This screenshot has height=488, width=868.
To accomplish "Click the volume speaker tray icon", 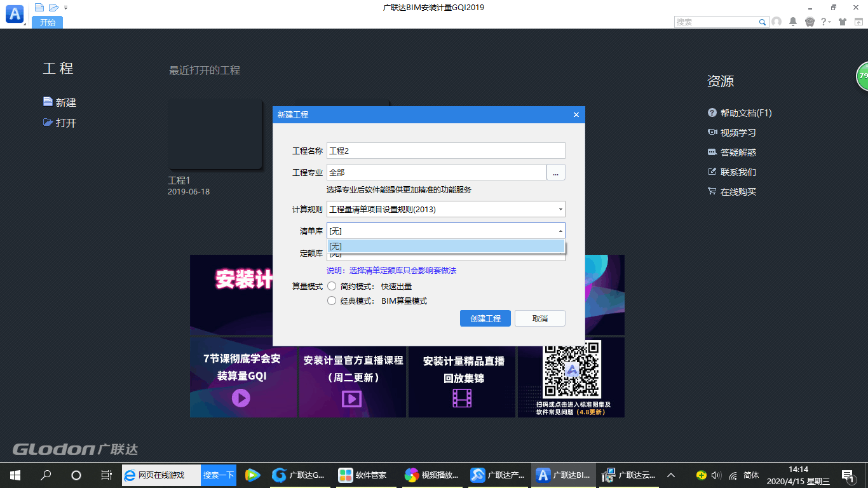I will pyautogui.click(x=716, y=475).
